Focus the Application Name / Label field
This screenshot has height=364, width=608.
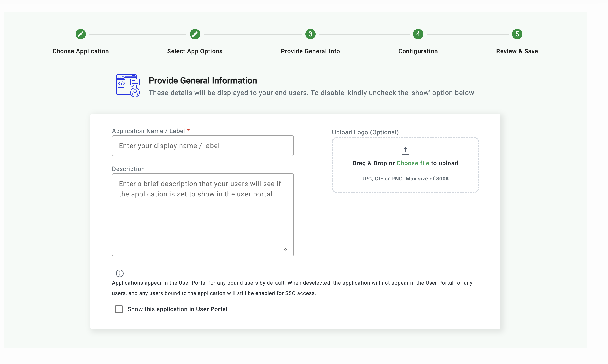click(203, 146)
